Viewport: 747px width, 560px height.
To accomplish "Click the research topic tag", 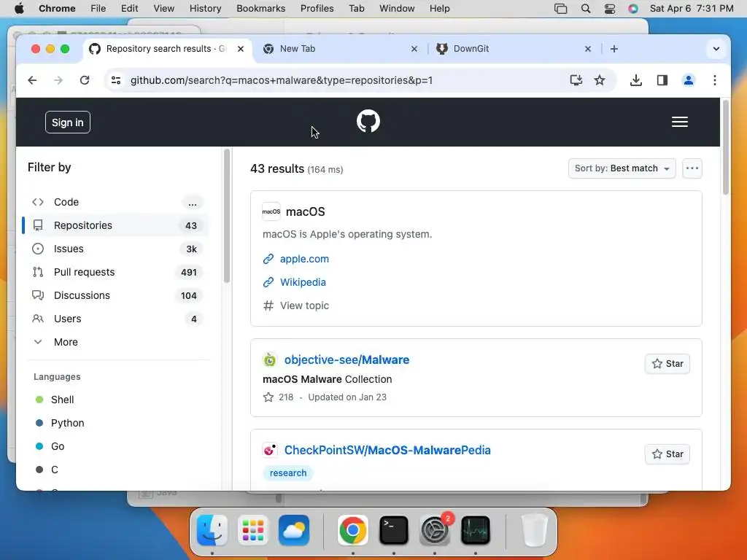I will [287, 472].
